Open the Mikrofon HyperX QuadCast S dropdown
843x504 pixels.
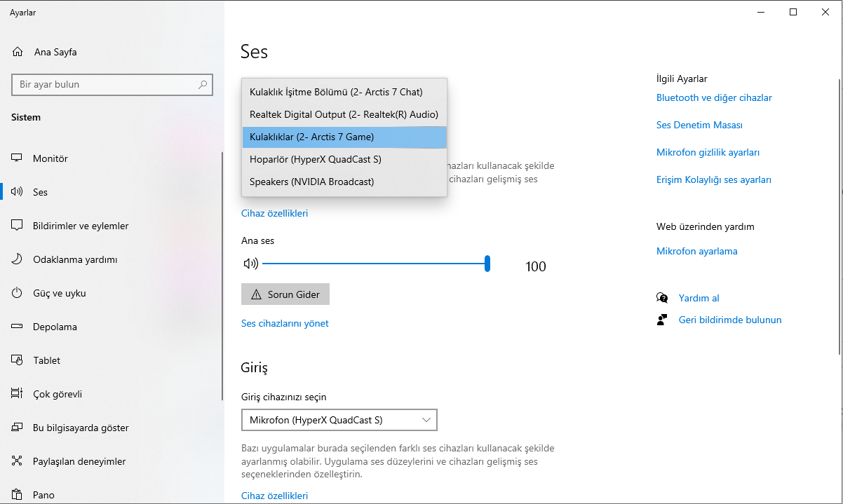coord(339,420)
